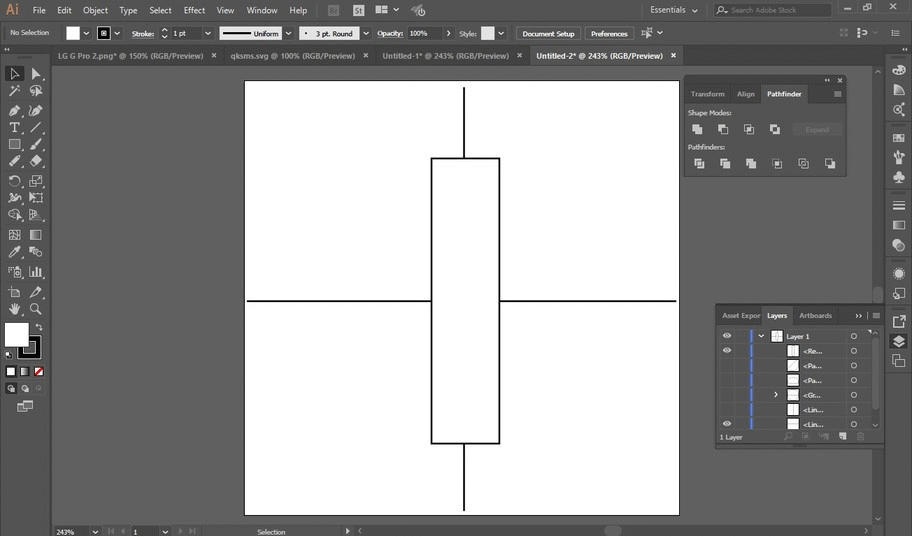Select the Pen tool
Screen dimensions: 912x537
pos(15,111)
